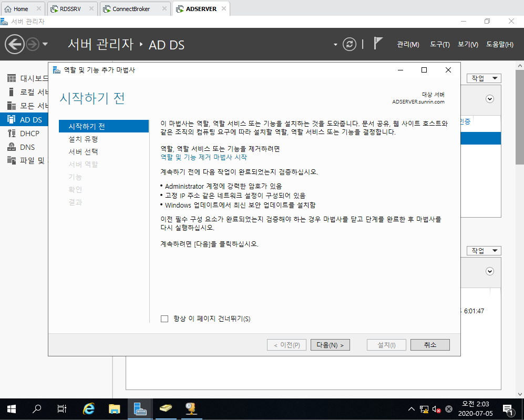This screenshot has height=420, width=524.
Task: Open Task View on taskbar
Action: 62,409
